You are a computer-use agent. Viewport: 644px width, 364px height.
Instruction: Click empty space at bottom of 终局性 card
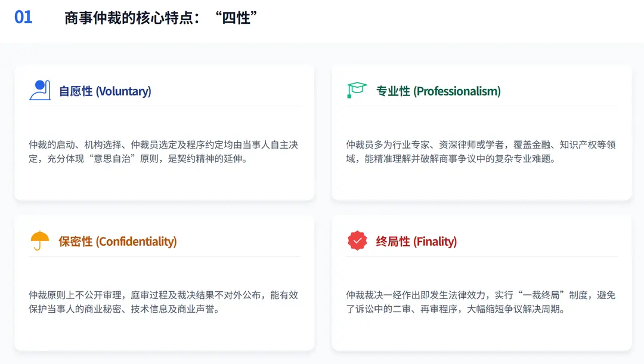coord(481,334)
